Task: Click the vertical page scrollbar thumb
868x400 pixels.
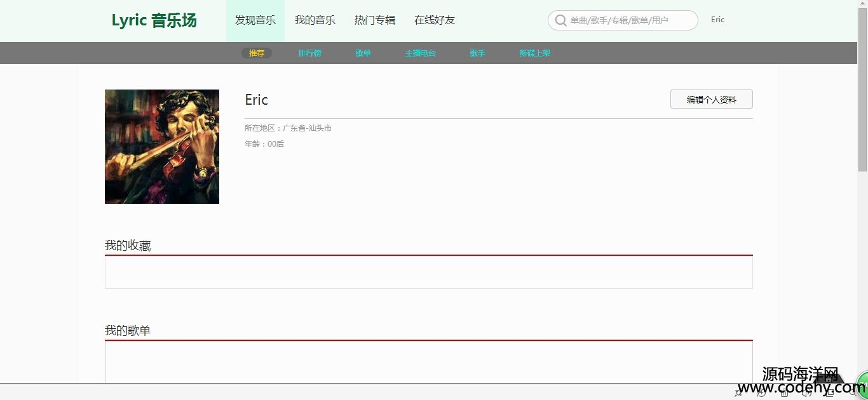Action: click(862, 89)
